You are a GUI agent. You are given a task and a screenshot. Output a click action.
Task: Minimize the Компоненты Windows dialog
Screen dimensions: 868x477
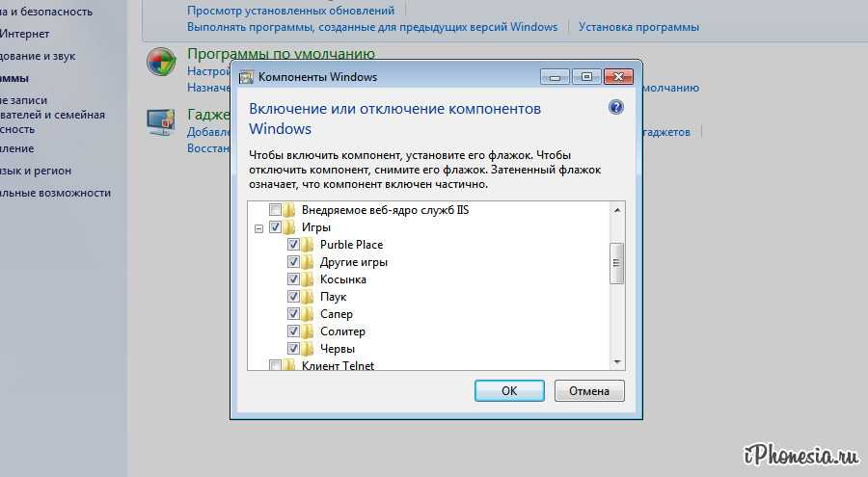(555, 77)
